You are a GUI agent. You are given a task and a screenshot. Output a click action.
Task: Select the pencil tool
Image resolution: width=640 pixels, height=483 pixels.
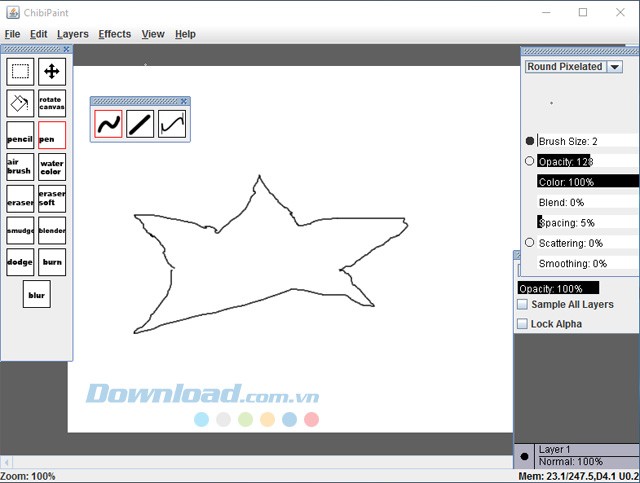(20, 135)
